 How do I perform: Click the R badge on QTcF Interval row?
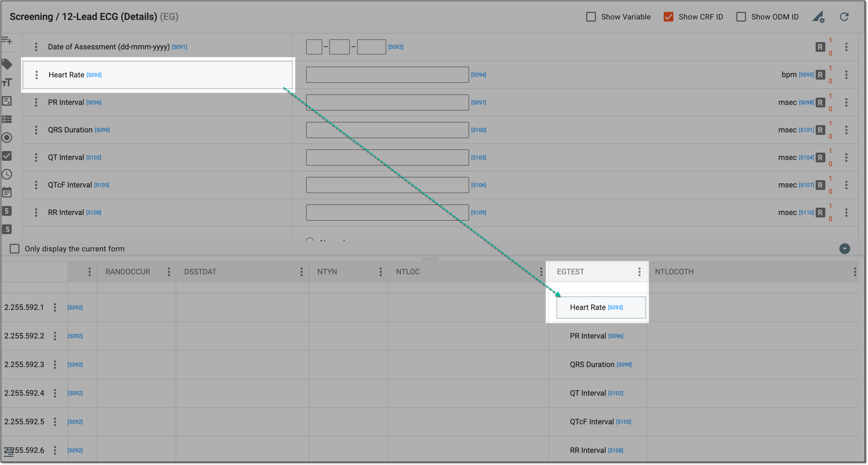click(x=820, y=185)
